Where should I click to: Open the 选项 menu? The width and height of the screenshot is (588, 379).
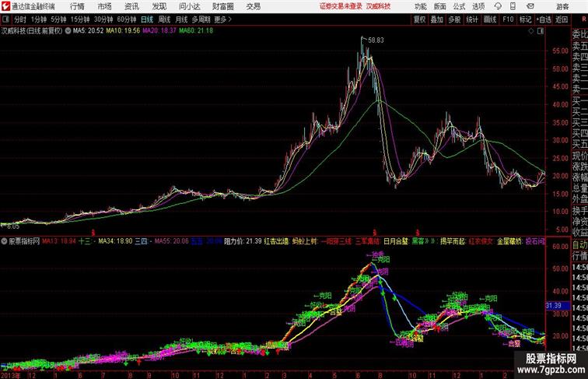pyautogui.click(x=478, y=6)
